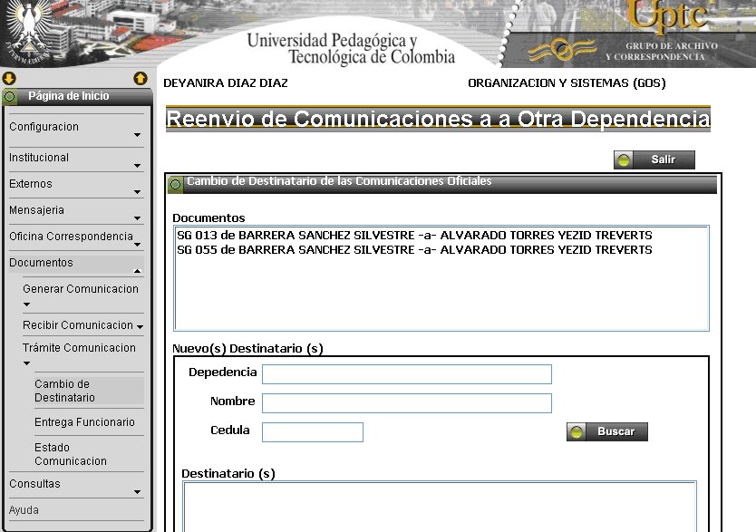This screenshot has width=756, height=532.
Task: Expand the Configuracion dropdown arrow
Action: coord(138,135)
